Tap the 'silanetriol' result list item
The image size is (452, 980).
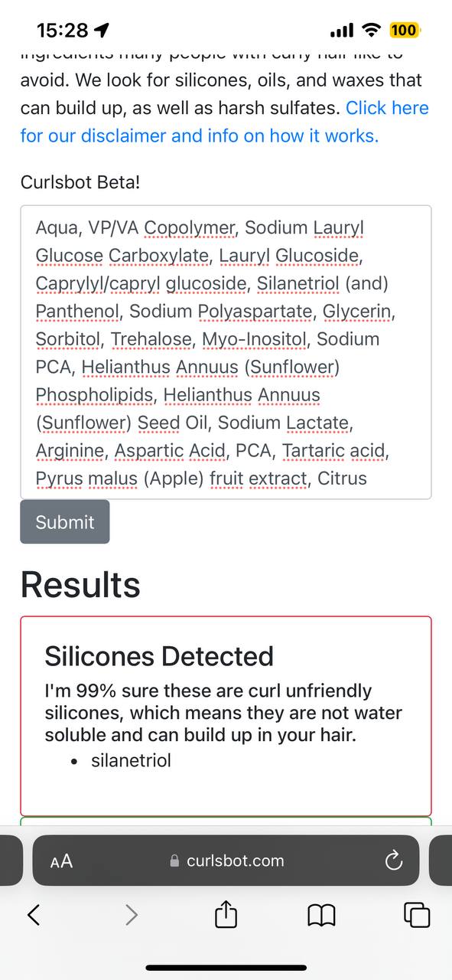click(x=131, y=760)
